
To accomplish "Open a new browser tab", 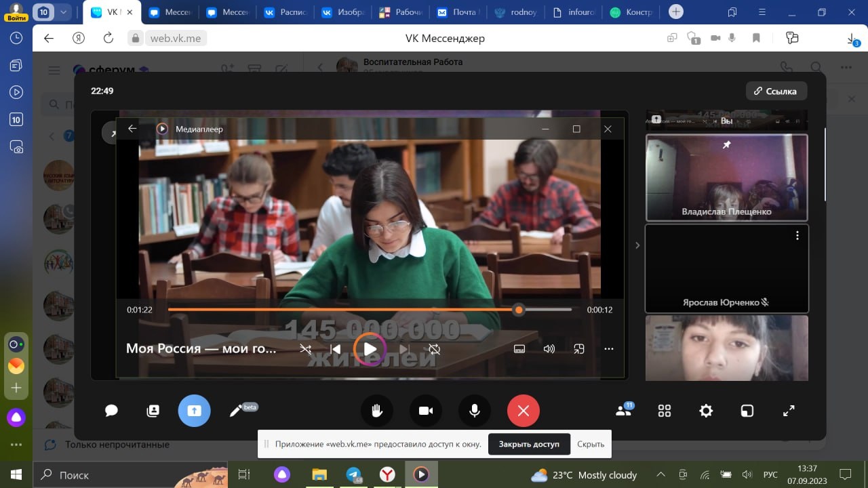I will [676, 12].
